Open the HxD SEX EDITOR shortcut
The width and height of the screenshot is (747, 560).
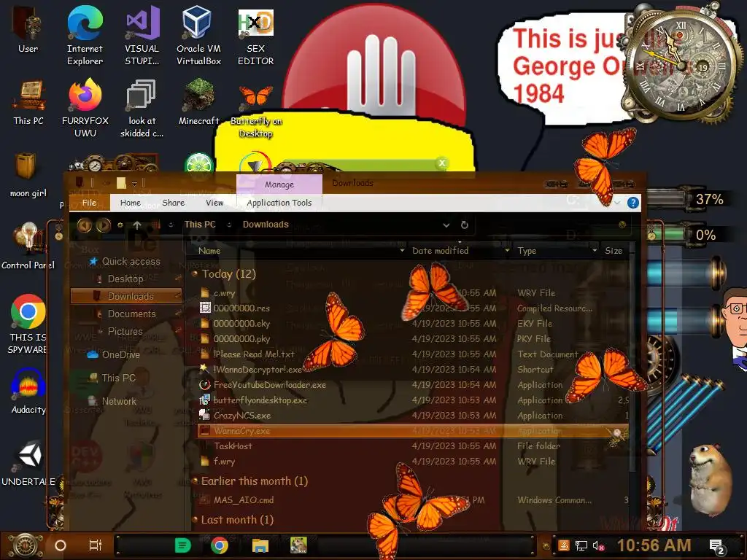(x=256, y=36)
